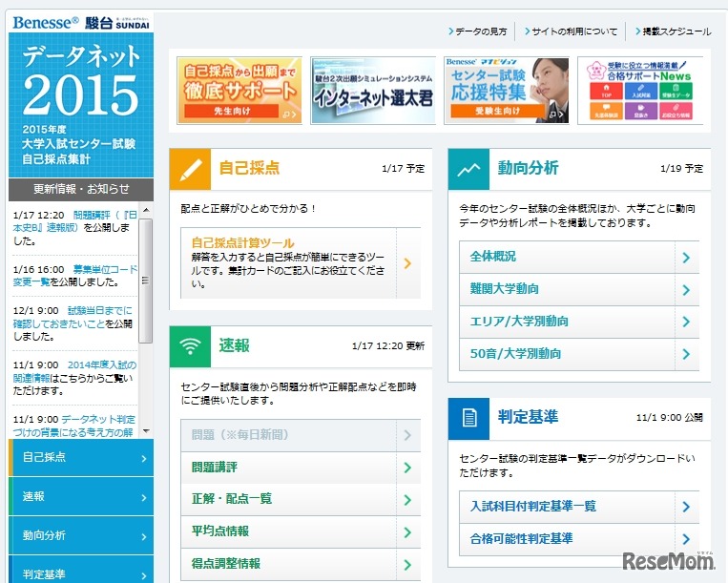Click the teal chart 動向分析 icon

(x=468, y=170)
